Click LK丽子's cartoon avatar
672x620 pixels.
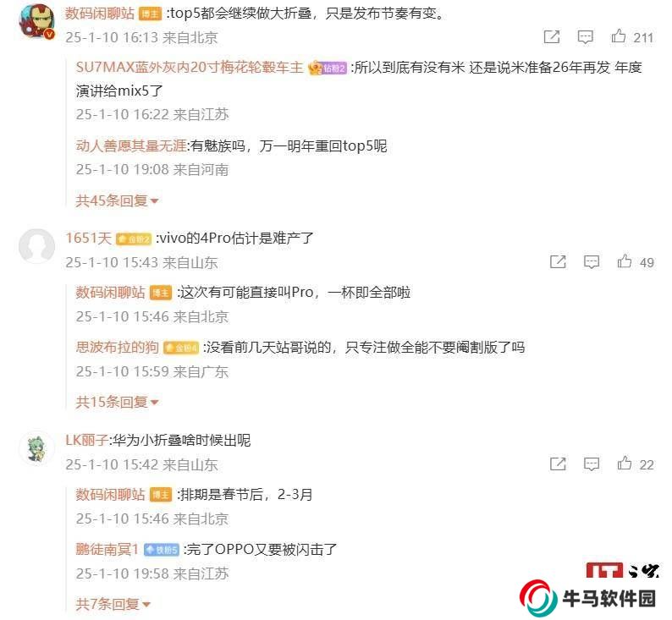point(37,448)
